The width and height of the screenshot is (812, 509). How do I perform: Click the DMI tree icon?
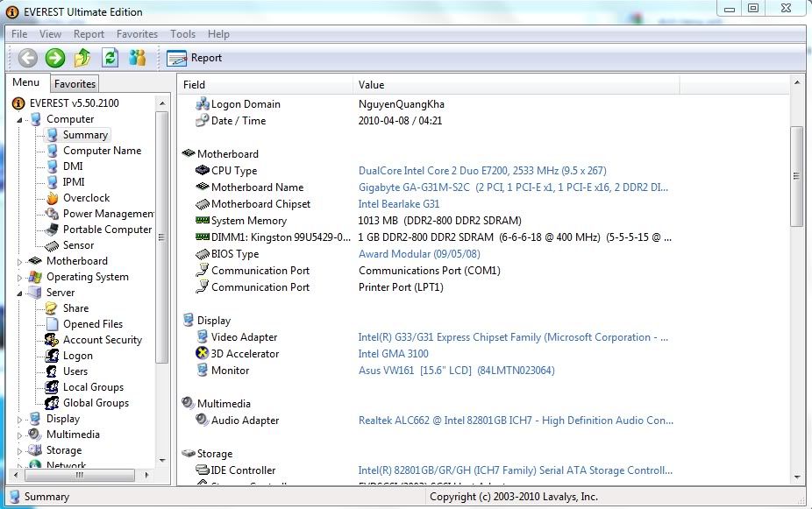click(x=52, y=166)
